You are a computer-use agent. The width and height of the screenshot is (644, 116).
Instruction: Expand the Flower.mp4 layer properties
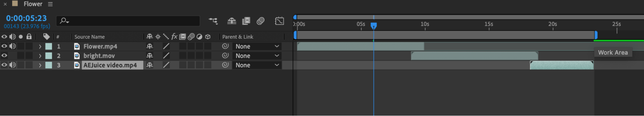[x=40, y=46]
